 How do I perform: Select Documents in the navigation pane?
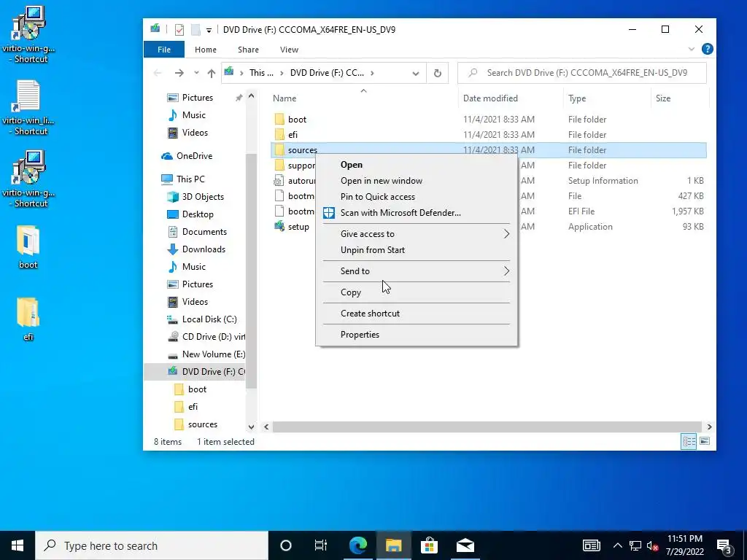coord(204,232)
